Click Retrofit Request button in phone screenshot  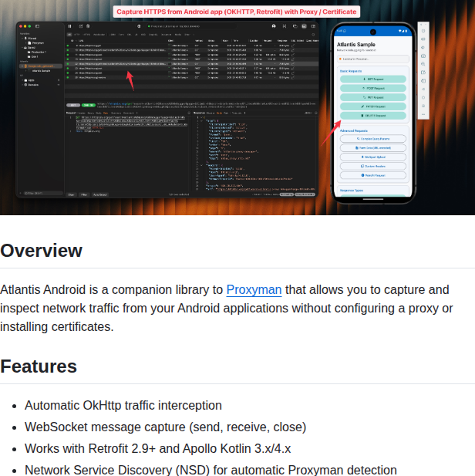click(x=373, y=175)
